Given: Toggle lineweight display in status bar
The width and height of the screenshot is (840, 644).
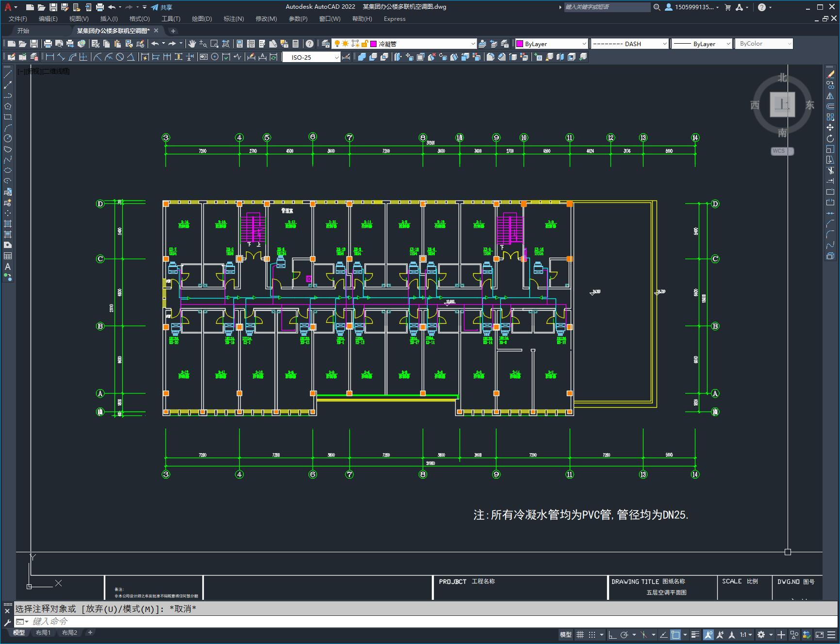Looking at the screenshot, I should pos(695,635).
